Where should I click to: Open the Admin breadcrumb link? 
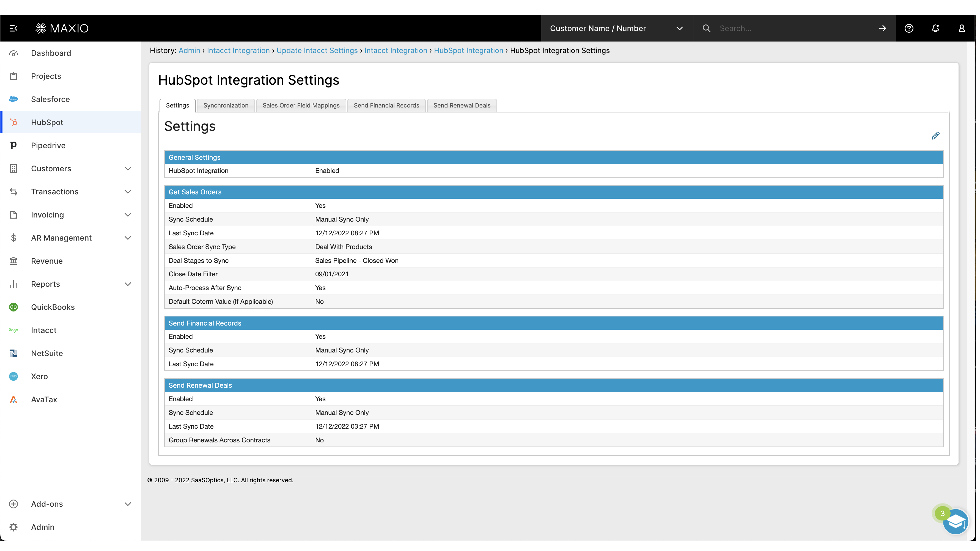189,51
